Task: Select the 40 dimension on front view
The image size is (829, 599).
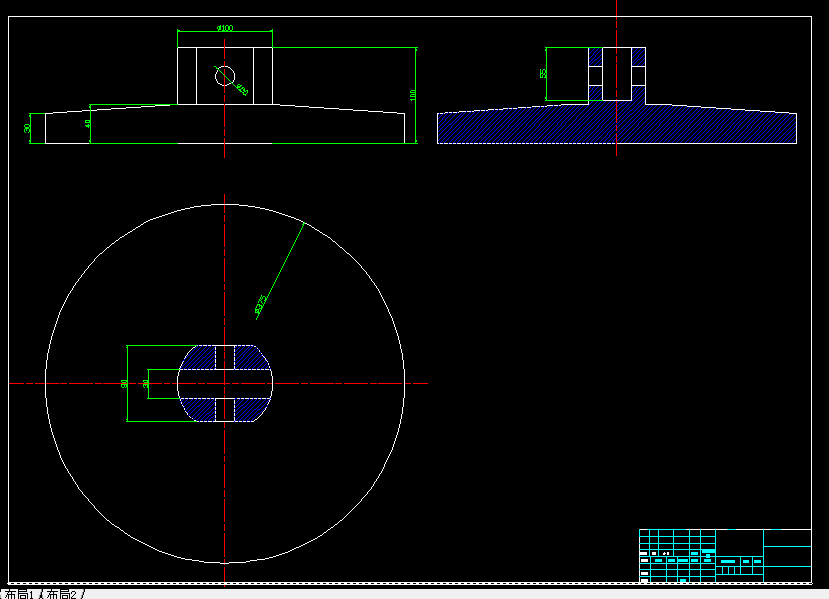Action: (x=88, y=123)
